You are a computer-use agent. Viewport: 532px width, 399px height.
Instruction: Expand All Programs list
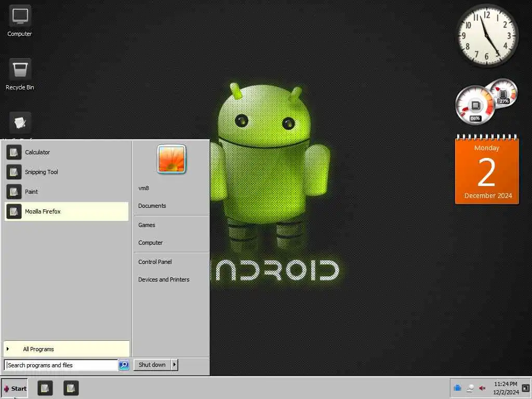pyautogui.click(x=66, y=349)
